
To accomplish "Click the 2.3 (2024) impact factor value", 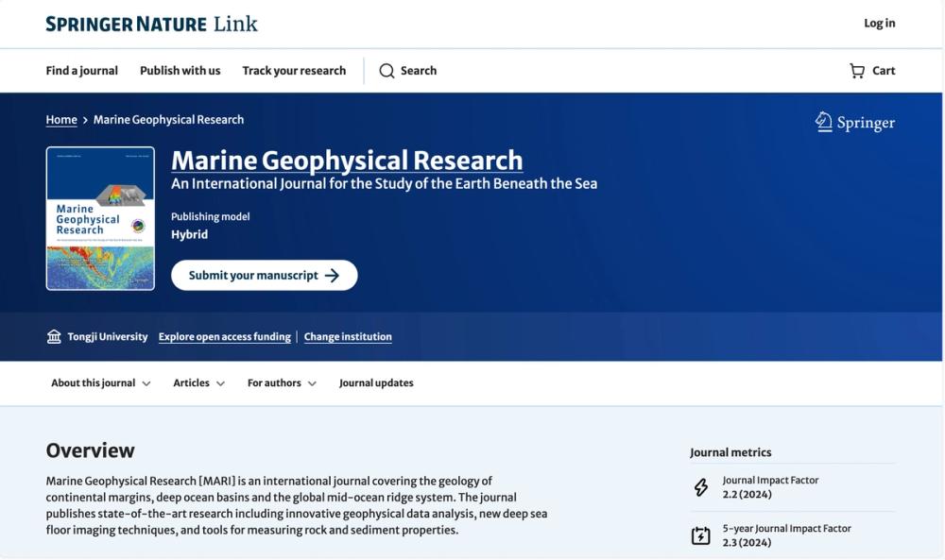I will click(747, 543).
